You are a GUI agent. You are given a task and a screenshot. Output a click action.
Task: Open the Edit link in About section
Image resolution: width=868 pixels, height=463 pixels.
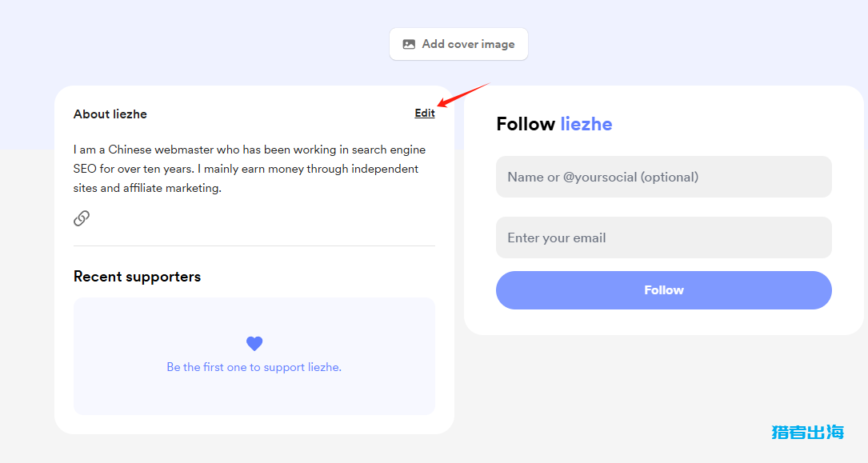pos(425,113)
